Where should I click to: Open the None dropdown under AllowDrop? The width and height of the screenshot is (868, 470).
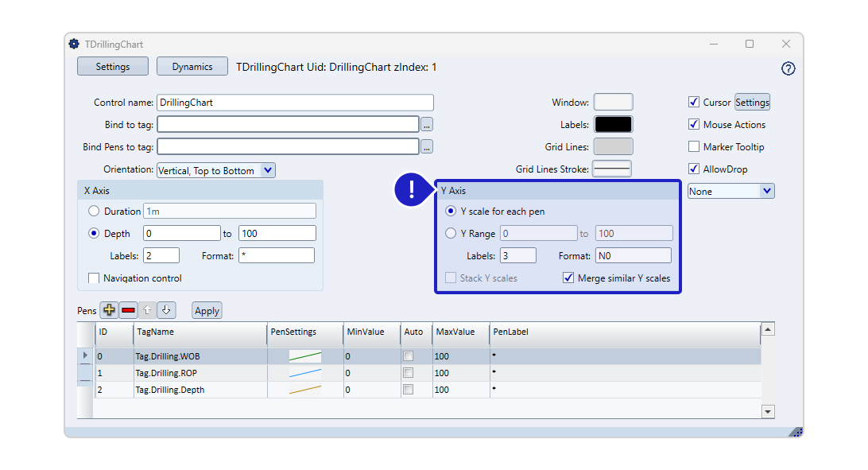point(766,192)
